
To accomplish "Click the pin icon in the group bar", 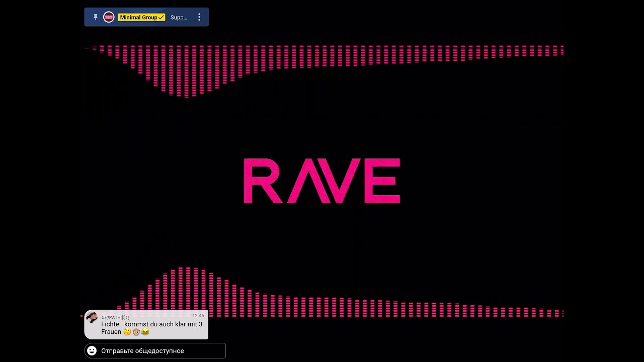I will tap(96, 17).
